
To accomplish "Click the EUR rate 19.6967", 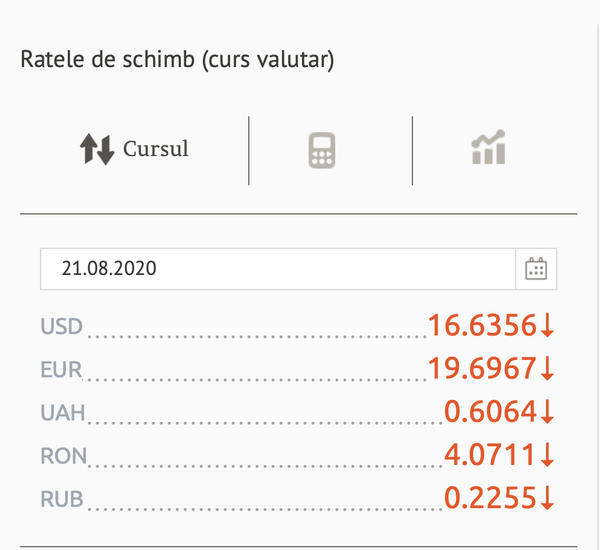I will coord(482,368).
